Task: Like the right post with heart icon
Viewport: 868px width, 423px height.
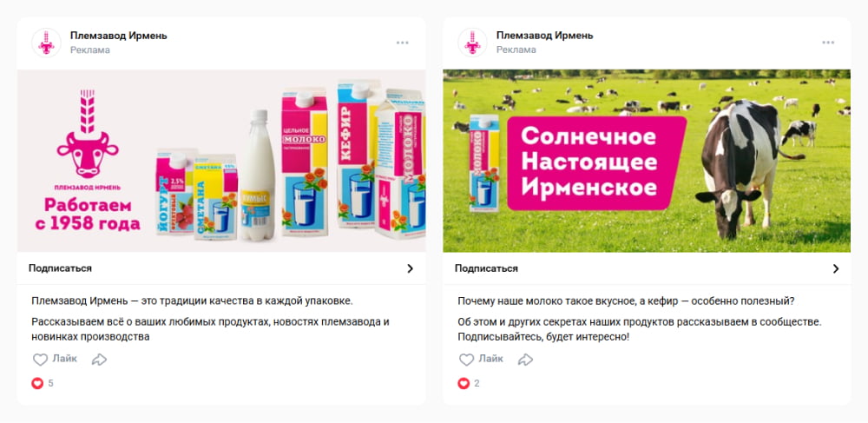Action: [467, 360]
